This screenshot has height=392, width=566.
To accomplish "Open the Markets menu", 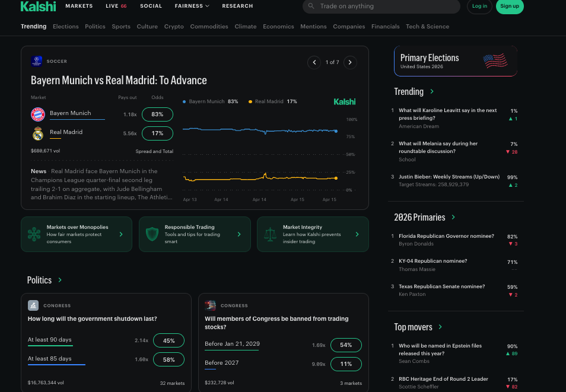I will pos(79,6).
